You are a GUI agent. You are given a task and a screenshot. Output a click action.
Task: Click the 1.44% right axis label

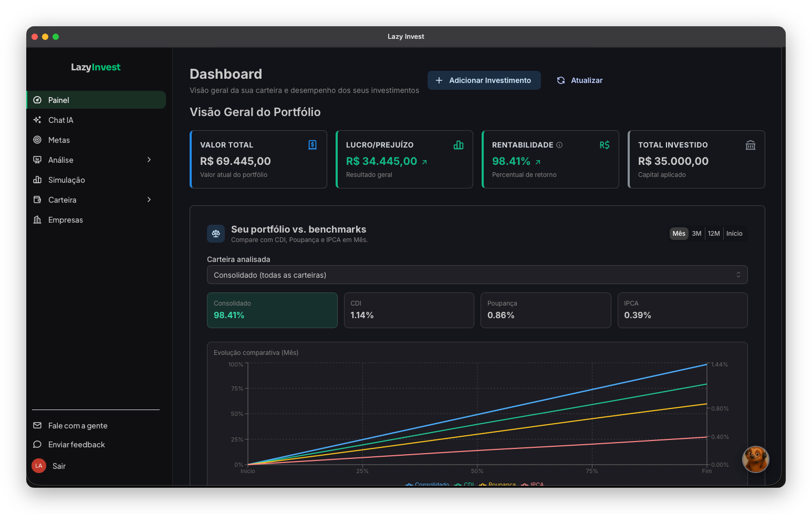(x=719, y=364)
